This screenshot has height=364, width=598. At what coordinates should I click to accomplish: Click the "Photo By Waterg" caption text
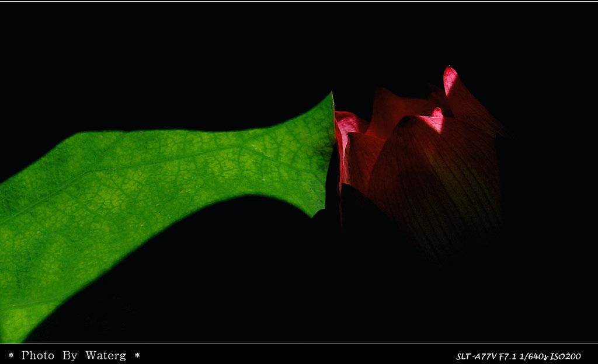[74, 356]
